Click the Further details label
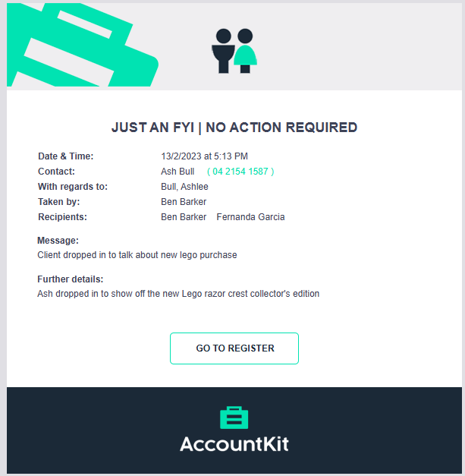465x476 pixels. [x=71, y=279]
